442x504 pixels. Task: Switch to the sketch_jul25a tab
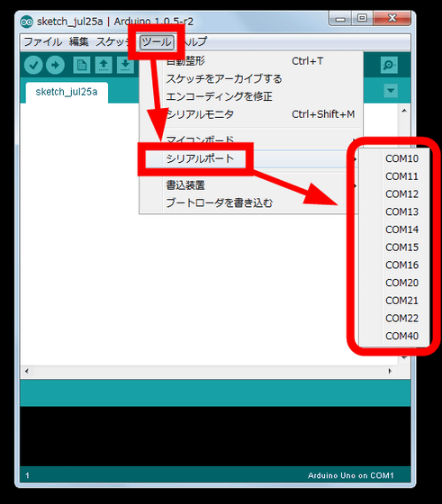[x=67, y=92]
